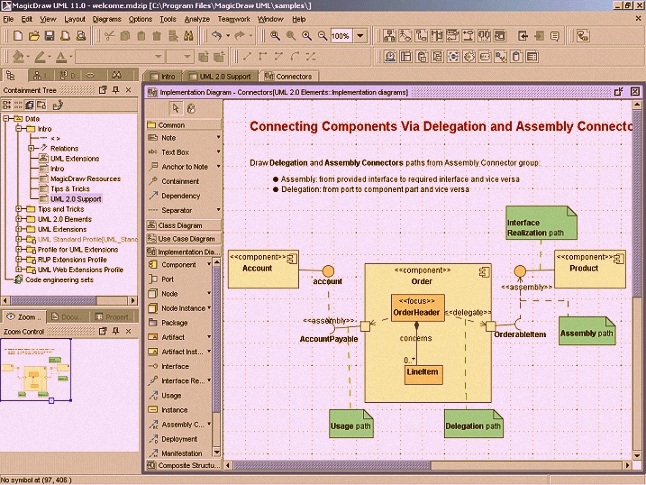Click the Zoom Control overview thumbnail
The height and width of the screenshot is (485, 646).
[x=36, y=370]
